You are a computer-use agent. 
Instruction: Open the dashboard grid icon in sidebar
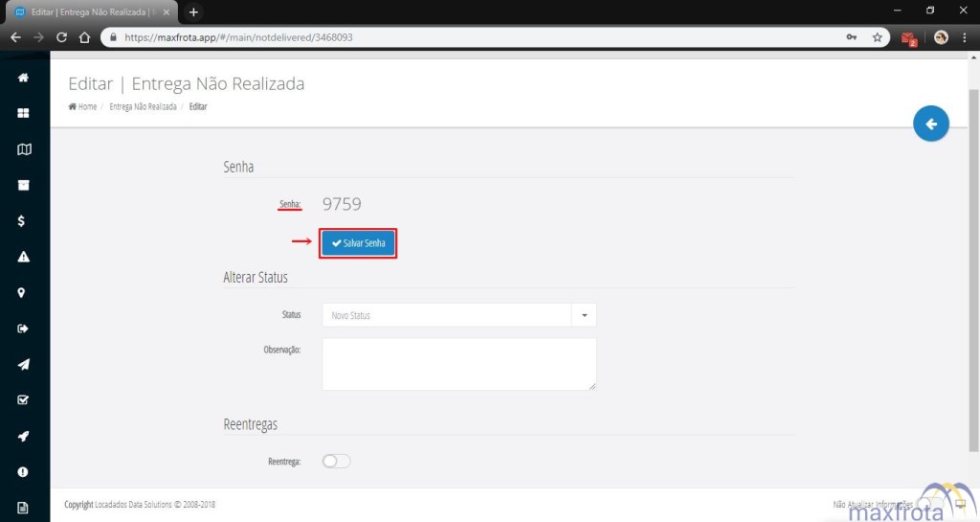pos(24,113)
